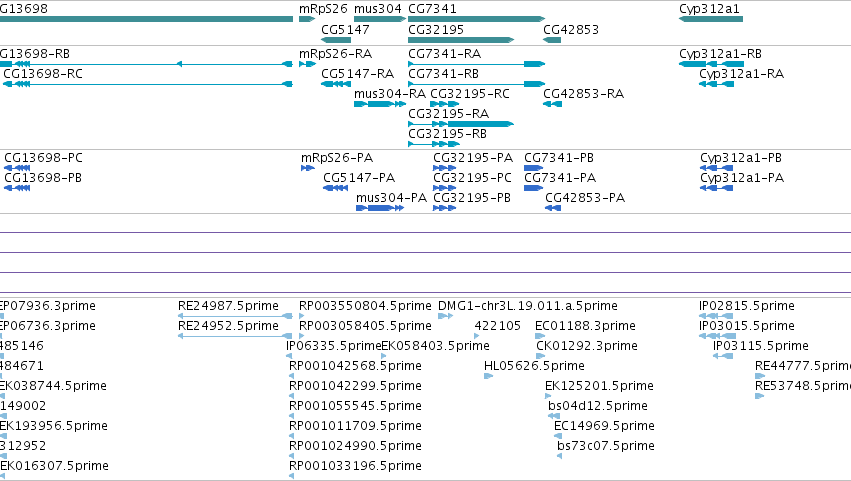Click the CG42853-PA protein label
The height and width of the screenshot is (481, 851).
(x=585, y=198)
